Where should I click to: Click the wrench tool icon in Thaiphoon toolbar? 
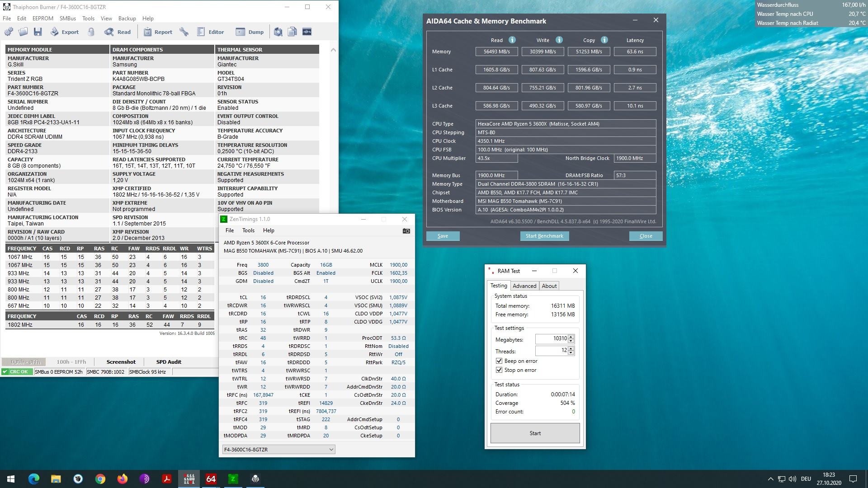184,32
